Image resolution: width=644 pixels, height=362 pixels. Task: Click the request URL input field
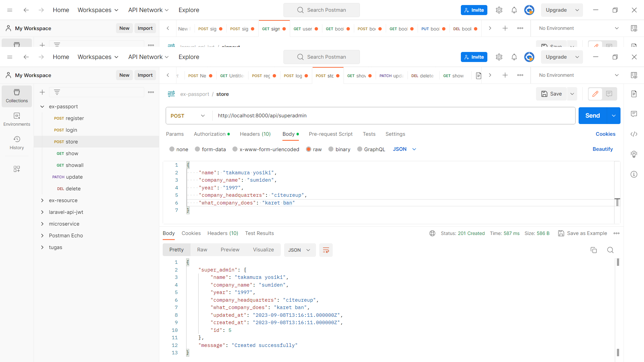392,116
